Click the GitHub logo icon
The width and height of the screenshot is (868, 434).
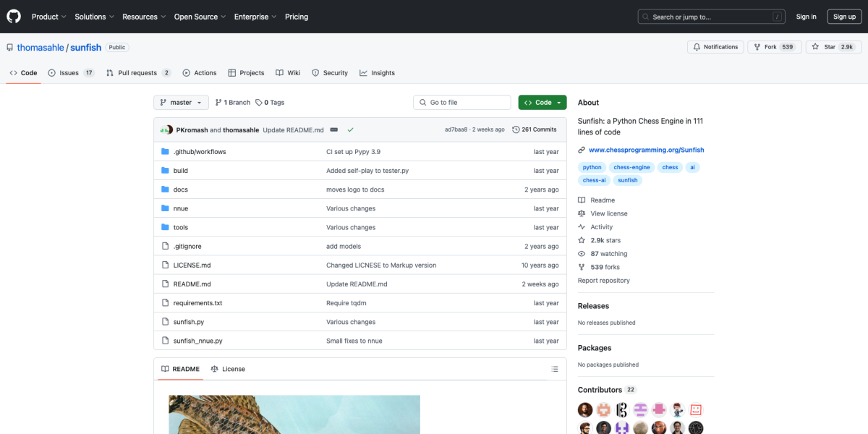[x=14, y=17]
